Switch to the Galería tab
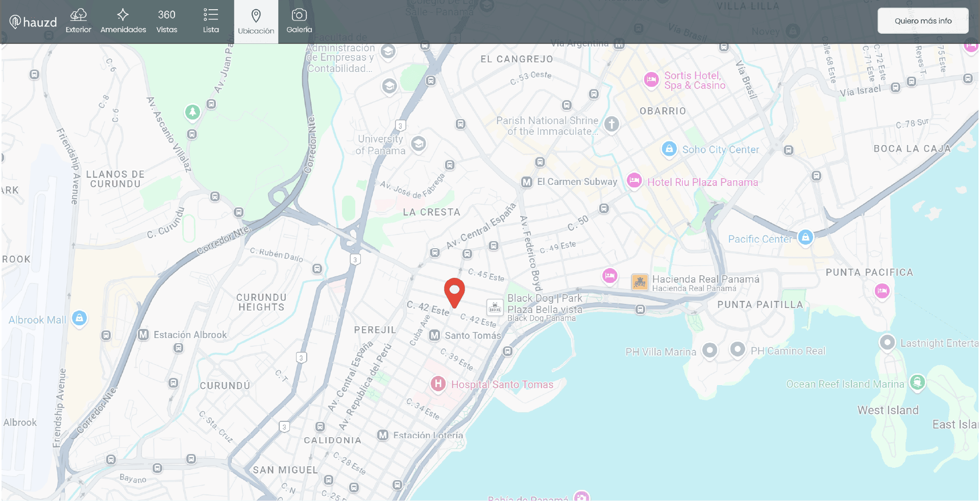Screen dimensions: 980x501 click(x=299, y=21)
